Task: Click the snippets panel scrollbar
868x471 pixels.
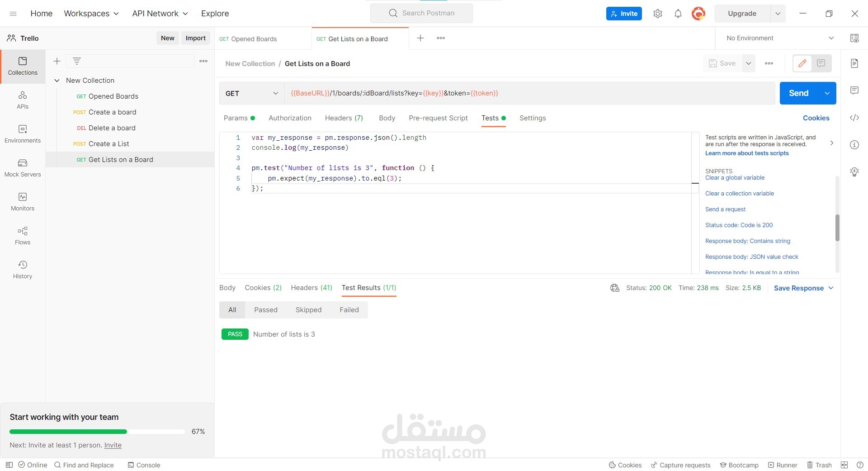Action: click(x=837, y=228)
